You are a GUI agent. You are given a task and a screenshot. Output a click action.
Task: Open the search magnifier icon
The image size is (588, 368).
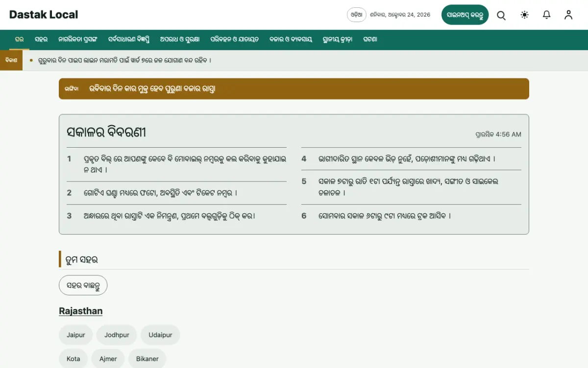(x=501, y=15)
